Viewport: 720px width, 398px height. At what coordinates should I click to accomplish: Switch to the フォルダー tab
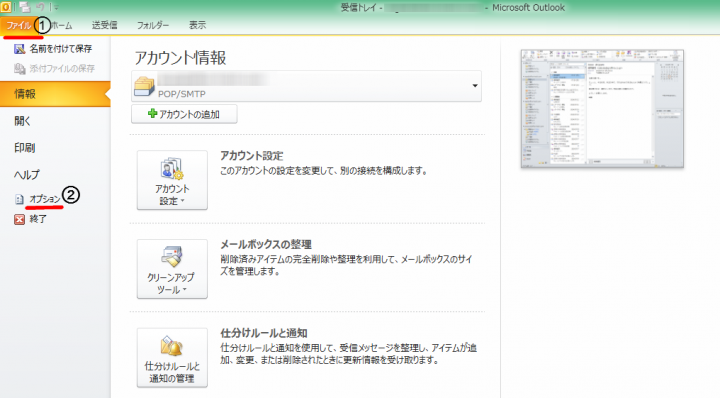tap(153, 25)
